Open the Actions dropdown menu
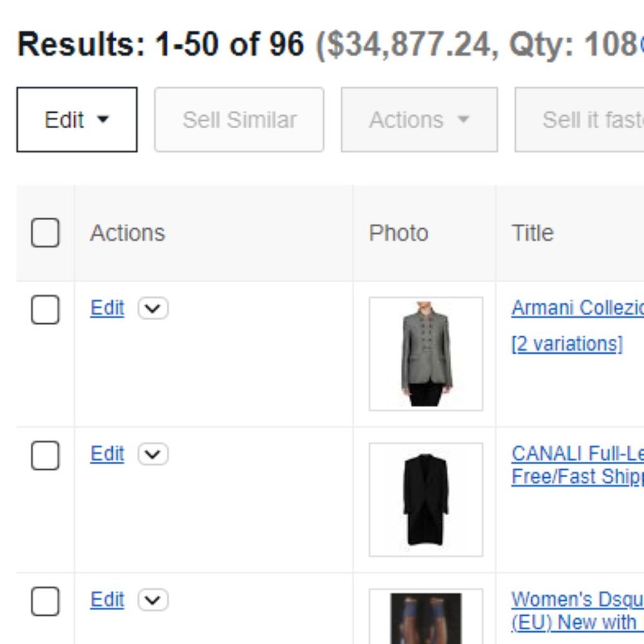 419,119
